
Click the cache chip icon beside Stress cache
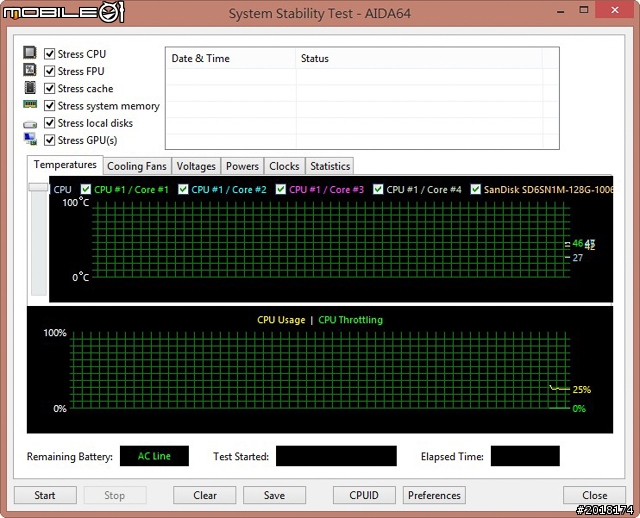point(30,87)
